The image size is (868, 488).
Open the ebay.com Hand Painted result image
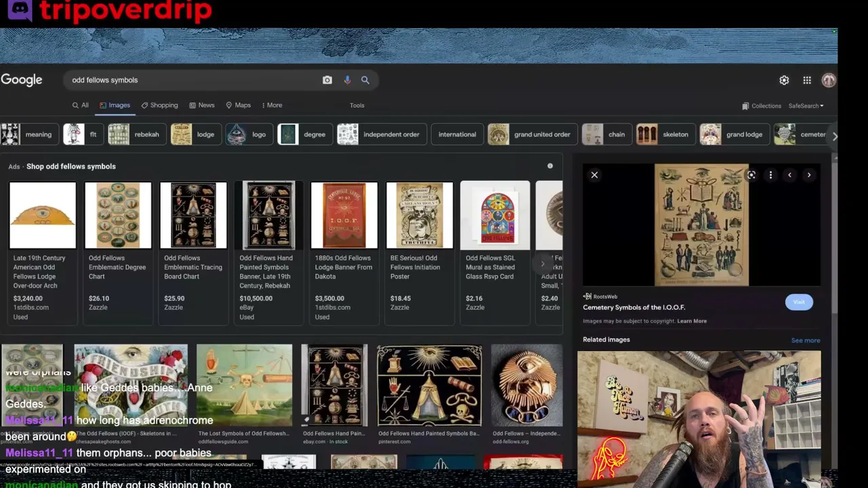click(x=334, y=384)
